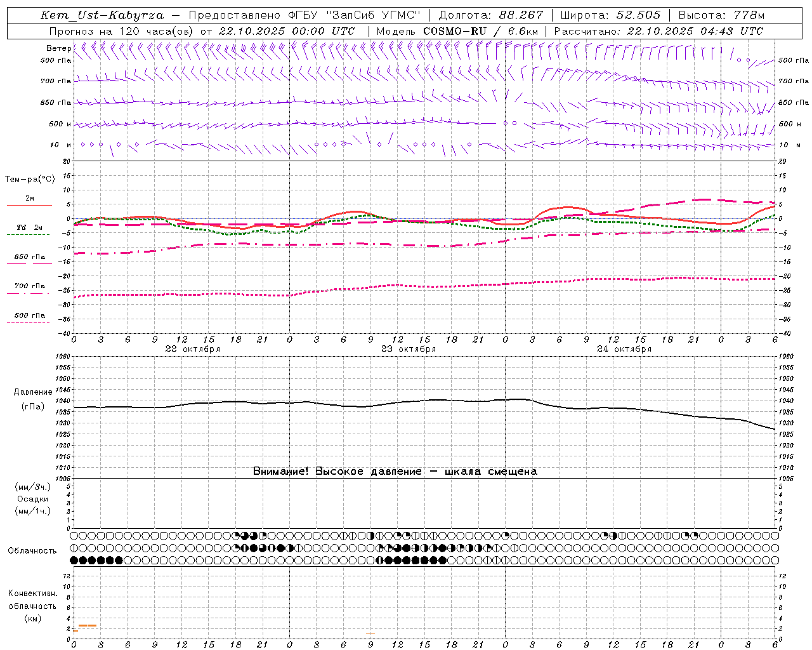
Task: Click the 'Td 2м' dew point legend
Action: coord(29,227)
